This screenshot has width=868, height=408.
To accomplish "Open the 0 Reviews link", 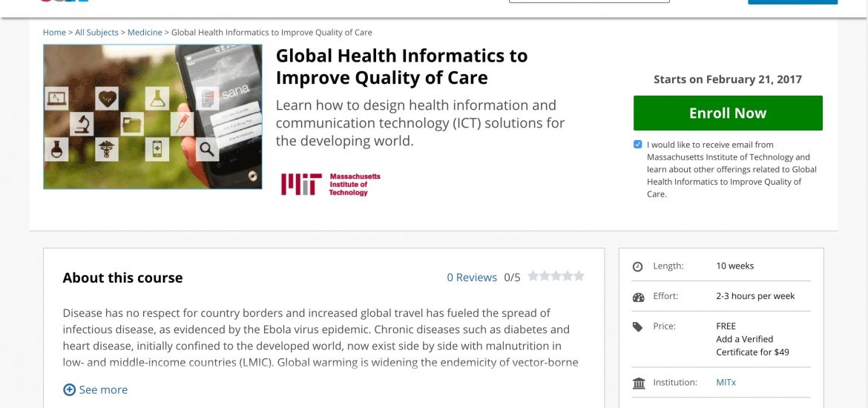I will click(472, 277).
